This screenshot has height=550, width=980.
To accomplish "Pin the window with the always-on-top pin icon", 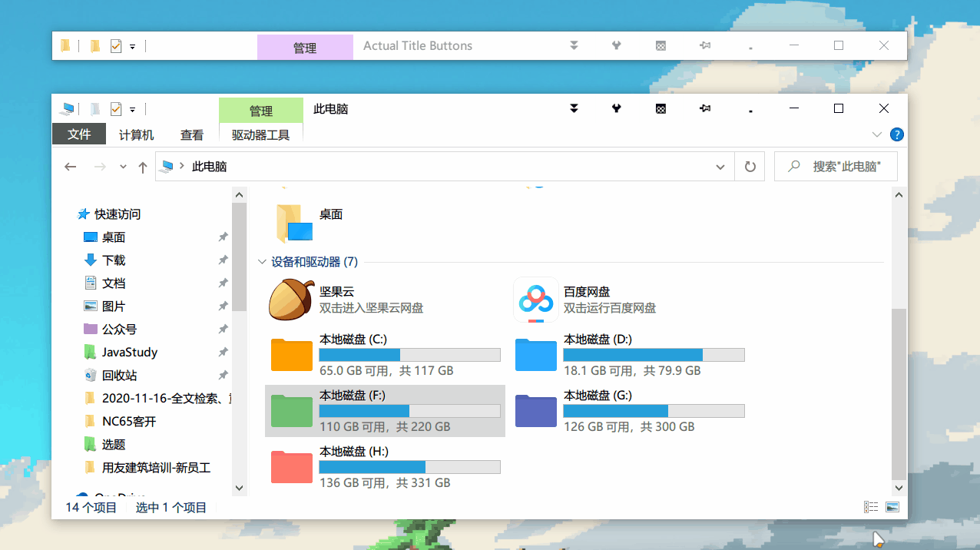I will point(705,108).
